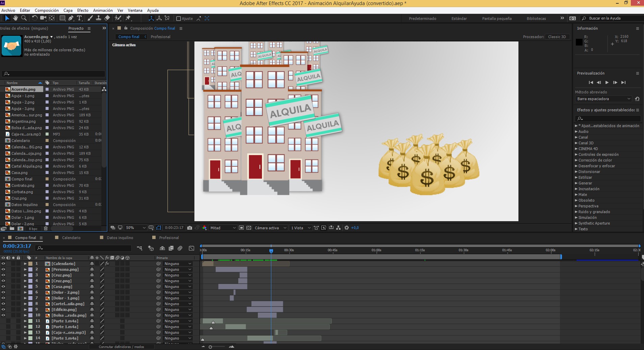Expand the Distorsionar effects category
The width and height of the screenshot is (644, 350).
click(x=576, y=172)
